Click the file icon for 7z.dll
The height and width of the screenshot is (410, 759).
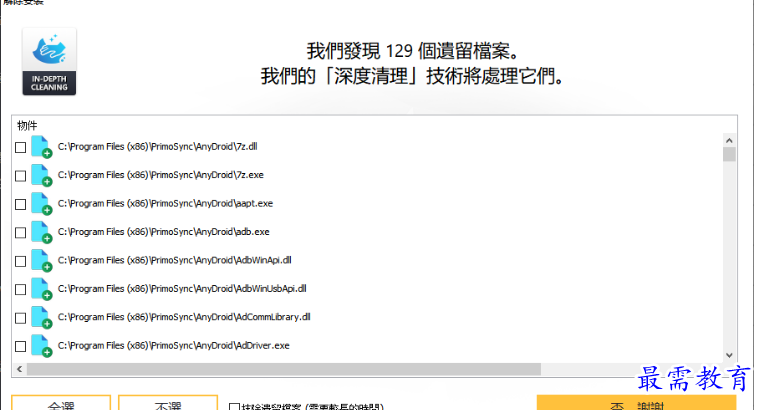(x=42, y=147)
